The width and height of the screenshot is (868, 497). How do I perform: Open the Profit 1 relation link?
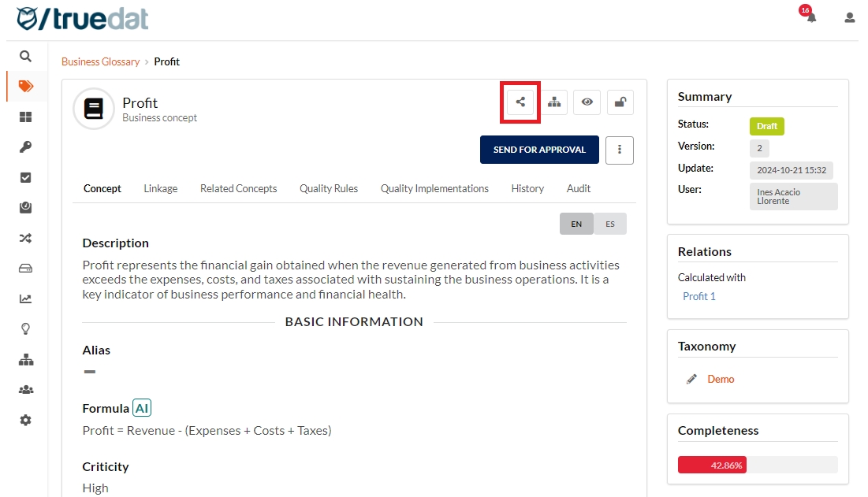[x=699, y=296]
